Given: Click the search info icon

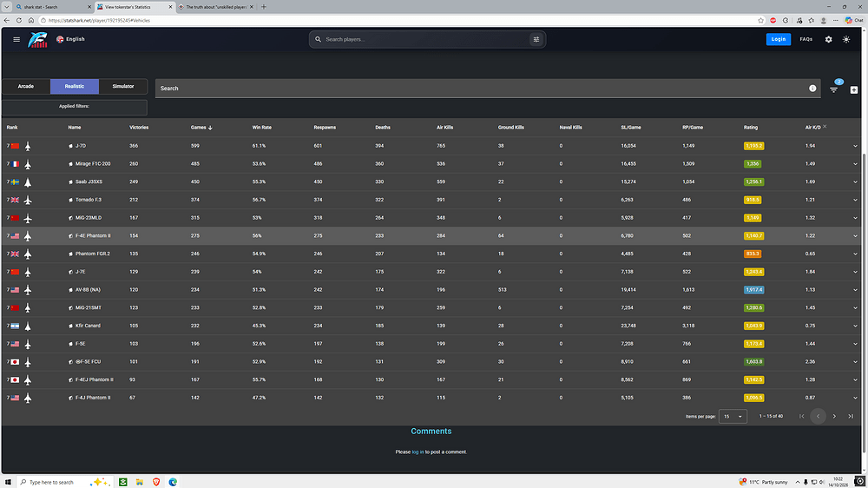Looking at the screenshot, I should 812,88.
